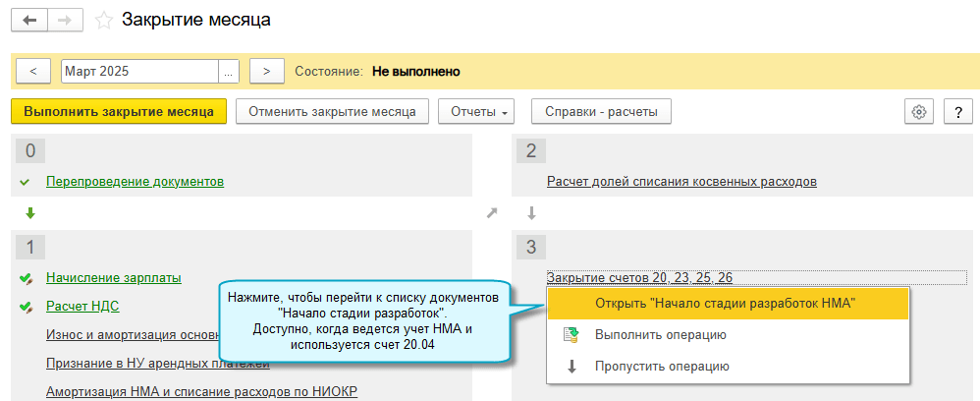
Task: Add page to favorites with star icon
Action: pos(104,21)
